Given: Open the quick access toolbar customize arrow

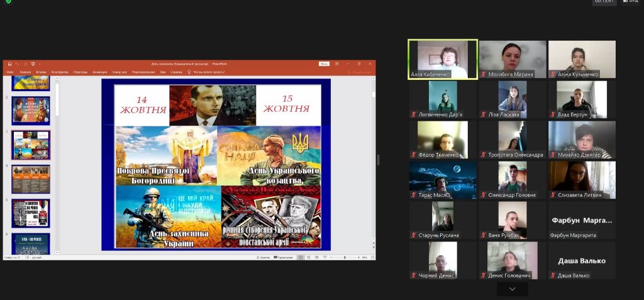Looking at the screenshot, I should tap(40, 64).
